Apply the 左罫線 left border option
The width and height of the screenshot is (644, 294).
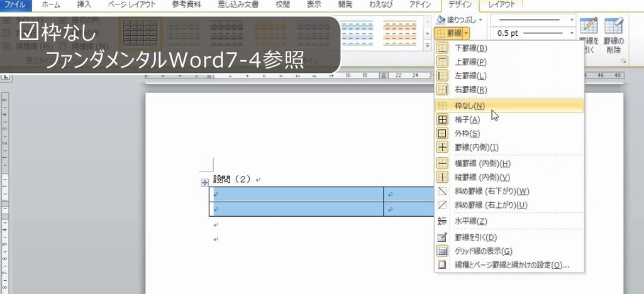509,75
